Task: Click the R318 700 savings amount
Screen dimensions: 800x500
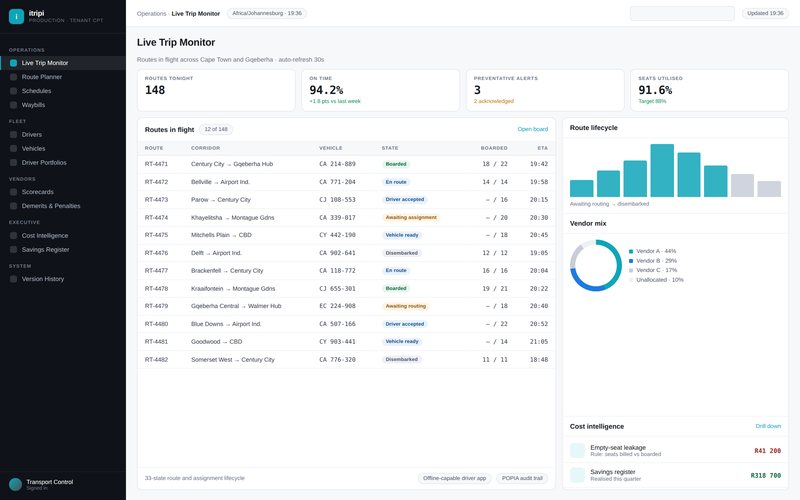Action: point(765,476)
